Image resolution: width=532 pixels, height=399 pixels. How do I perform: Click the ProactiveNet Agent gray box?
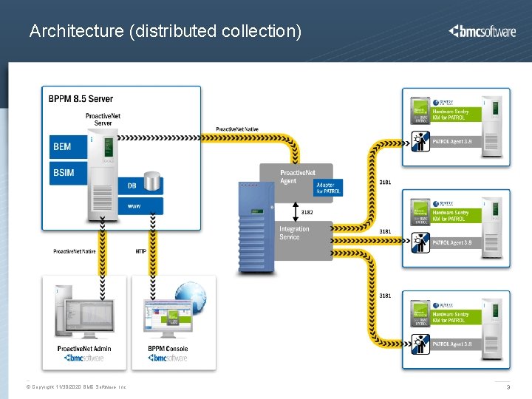click(296, 183)
